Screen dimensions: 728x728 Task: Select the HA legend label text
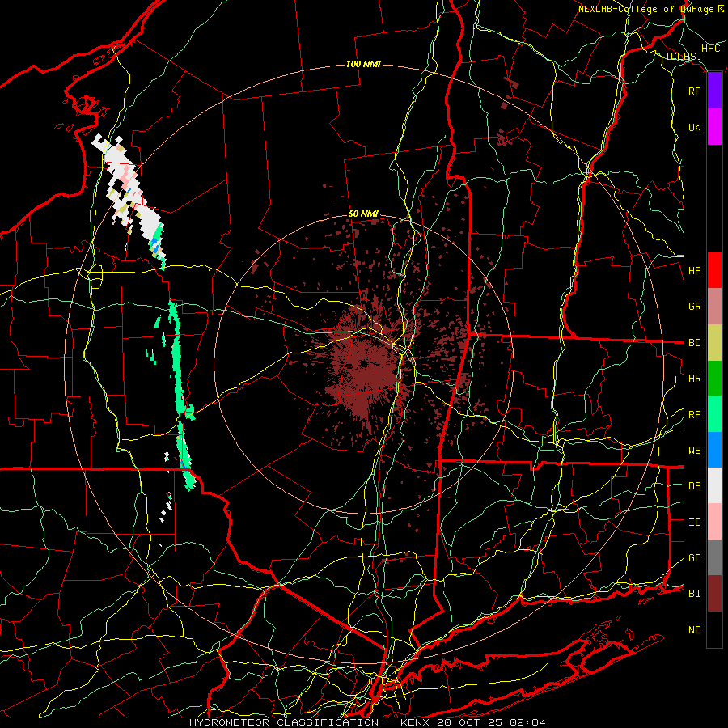694,271
